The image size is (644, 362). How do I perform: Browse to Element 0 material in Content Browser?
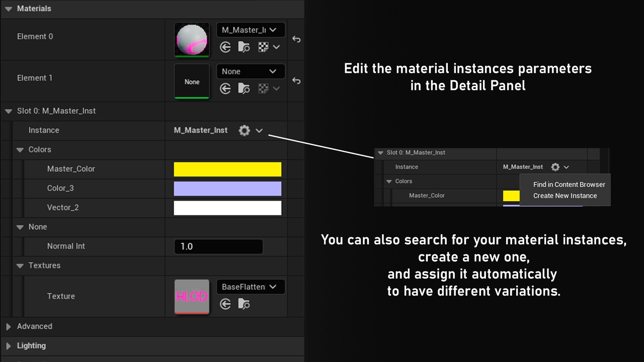click(244, 47)
